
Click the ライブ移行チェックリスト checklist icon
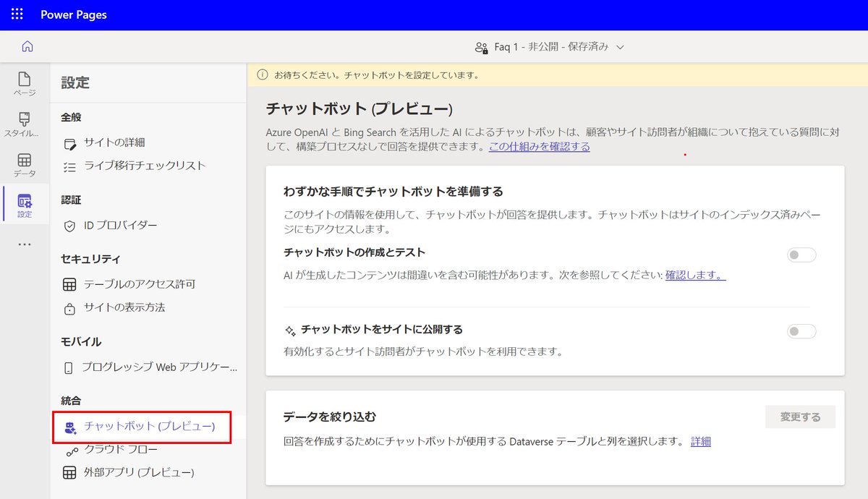click(69, 166)
